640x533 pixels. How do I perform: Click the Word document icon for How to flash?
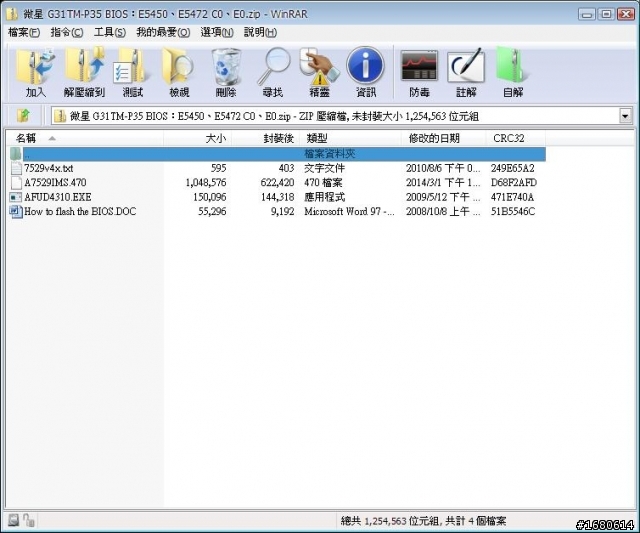16,211
